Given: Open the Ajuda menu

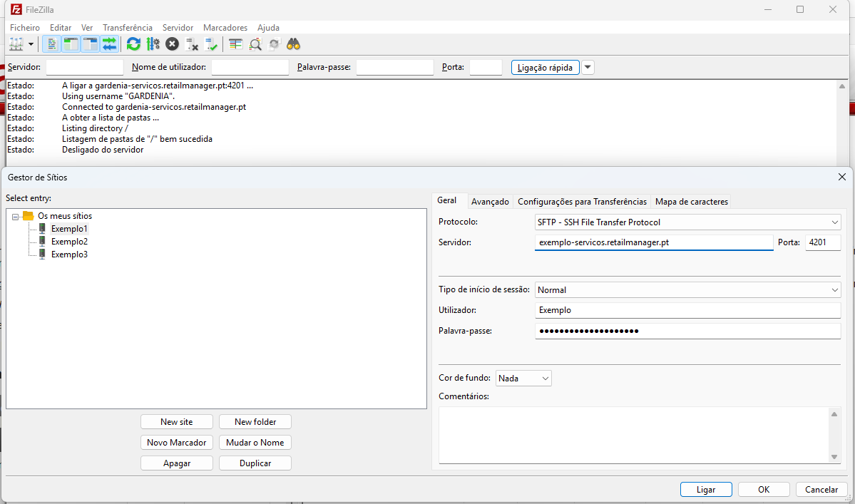Looking at the screenshot, I should coord(268,27).
